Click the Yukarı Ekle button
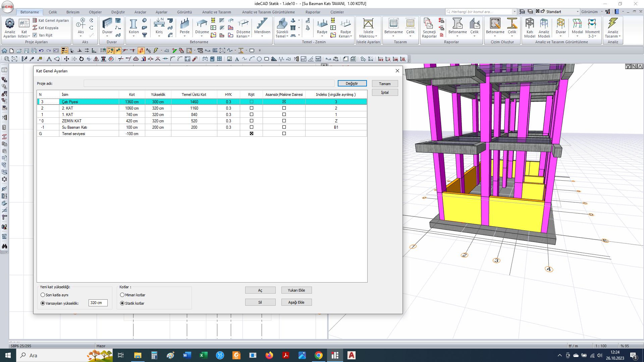This screenshot has width=644, height=362. [x=297, y=290]
